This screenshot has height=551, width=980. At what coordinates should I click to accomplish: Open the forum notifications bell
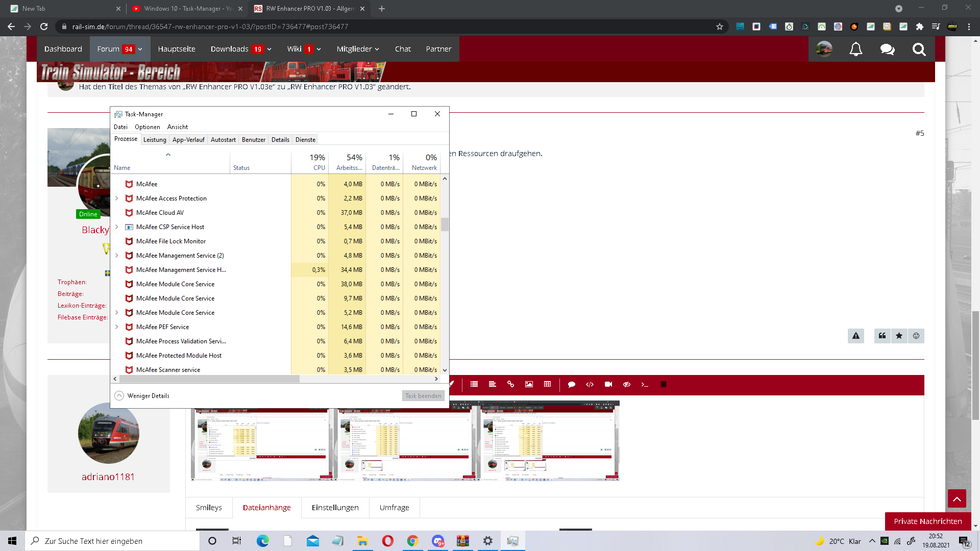coord(855,49)
